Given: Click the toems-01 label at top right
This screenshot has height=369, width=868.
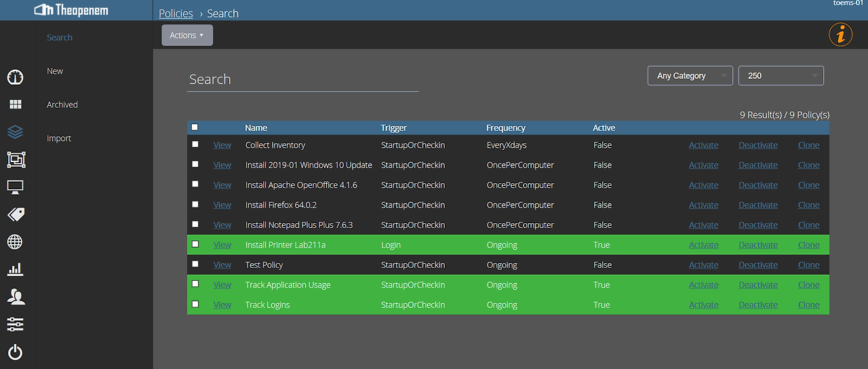Looking at the screenshot, I should pos(848,3).
